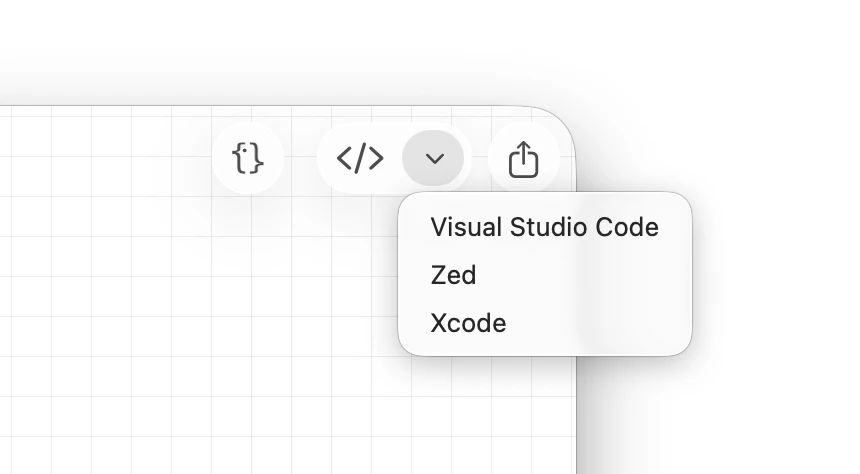Click an empty cell on the grid canvas

point(150,300)
